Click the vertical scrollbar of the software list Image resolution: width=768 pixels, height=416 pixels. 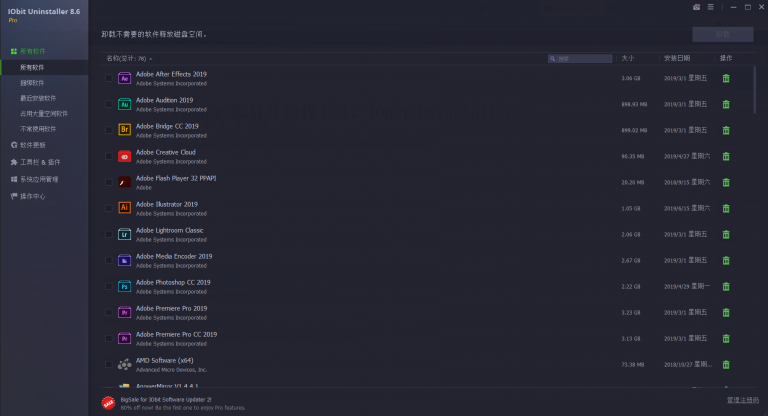pos(754,90)
